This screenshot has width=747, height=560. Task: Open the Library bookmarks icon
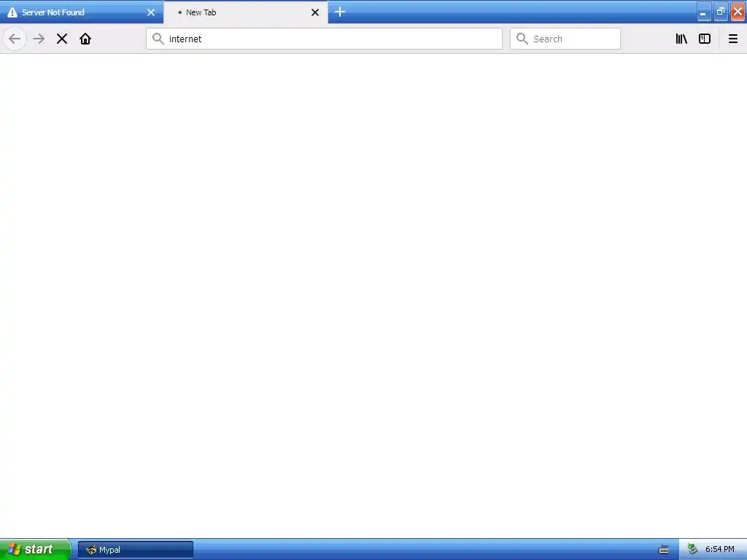click(681, 39)
